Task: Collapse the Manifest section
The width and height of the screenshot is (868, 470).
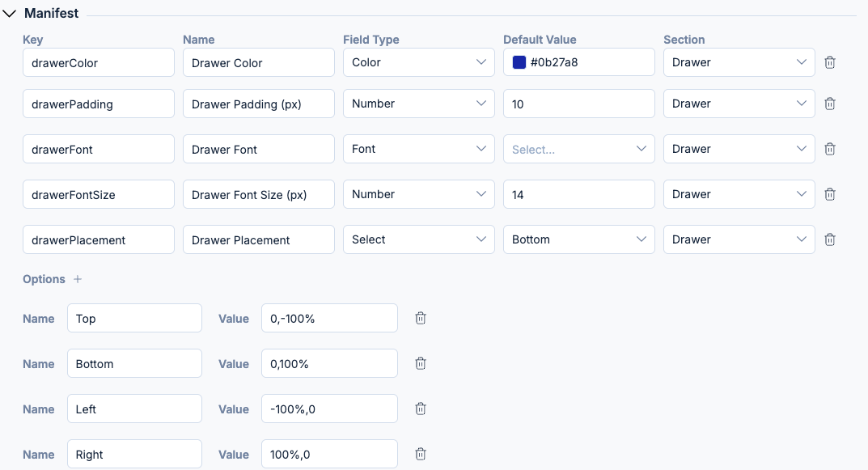Action: [x=10, y=13]
